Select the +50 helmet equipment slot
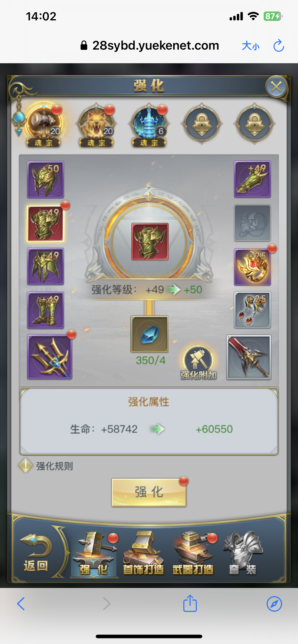This screenshot has width=298, height=644. click(x=46, y=179)
